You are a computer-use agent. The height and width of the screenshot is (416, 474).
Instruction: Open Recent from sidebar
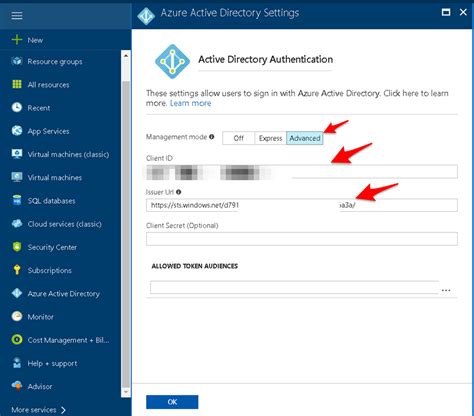pyautogui.click(x=39, y=108)
